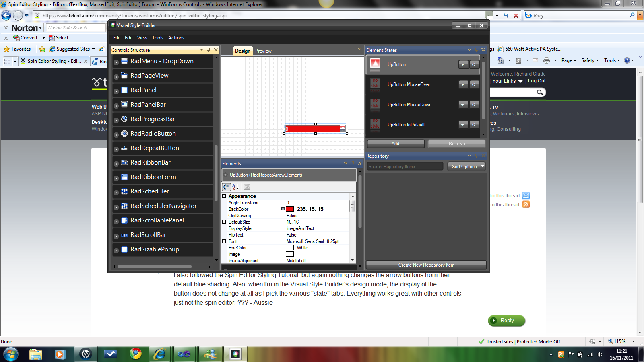Click Norton Convert toolbar item

pos(25,38)
